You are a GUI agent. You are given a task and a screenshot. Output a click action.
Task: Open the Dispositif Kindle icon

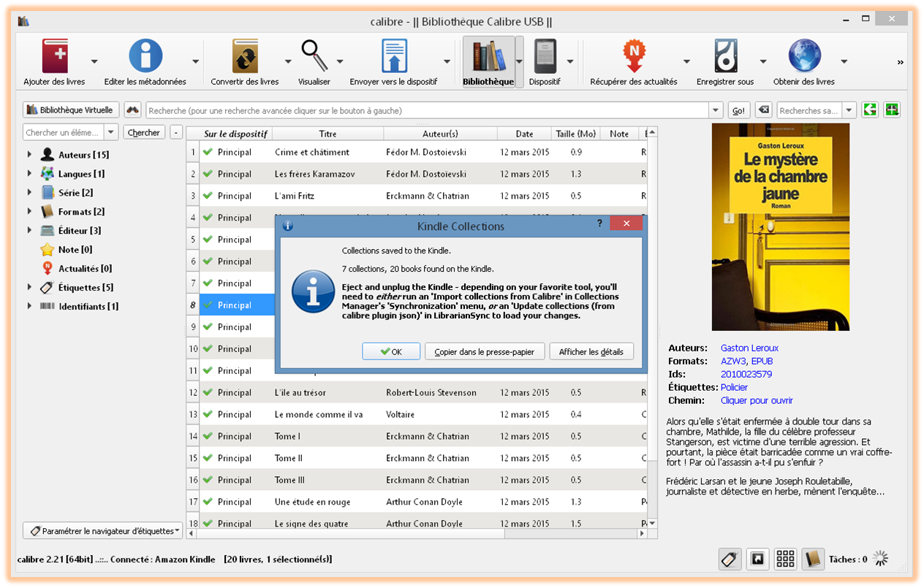(x=545, y=56)
